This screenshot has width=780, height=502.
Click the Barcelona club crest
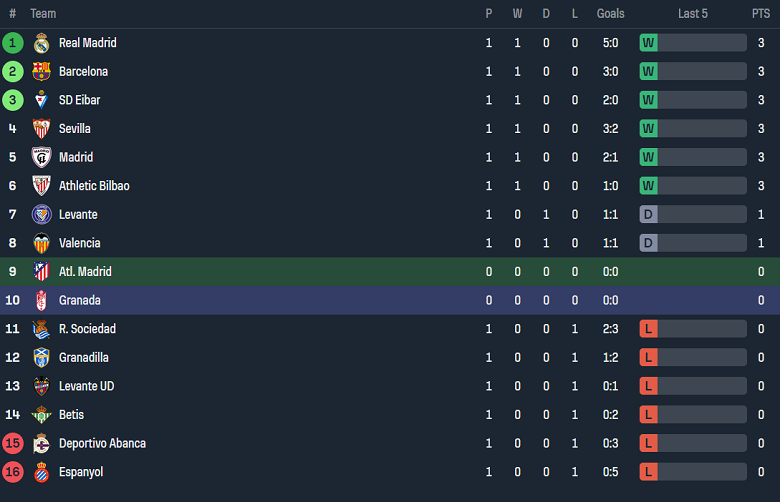[41, 72]
